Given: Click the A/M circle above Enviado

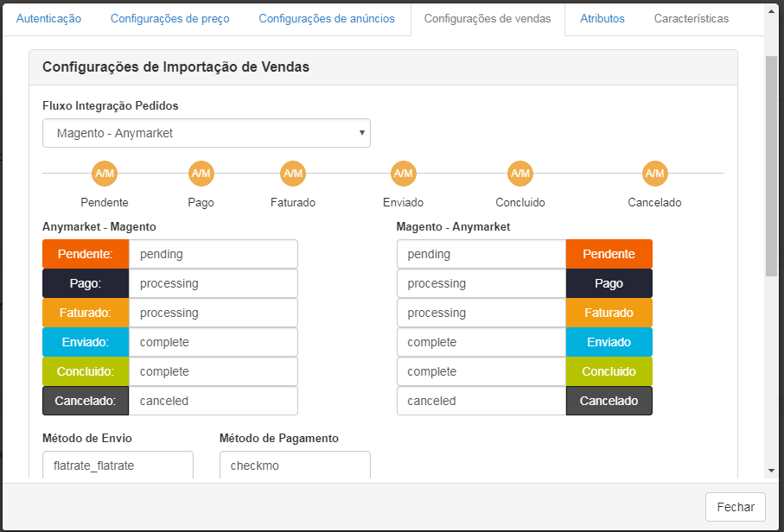Looking at the screenshot, I should [404, 174].
